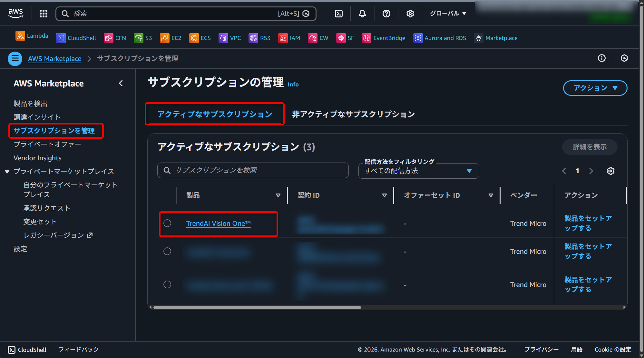Open the notifications bell

[x=362, y=14]
